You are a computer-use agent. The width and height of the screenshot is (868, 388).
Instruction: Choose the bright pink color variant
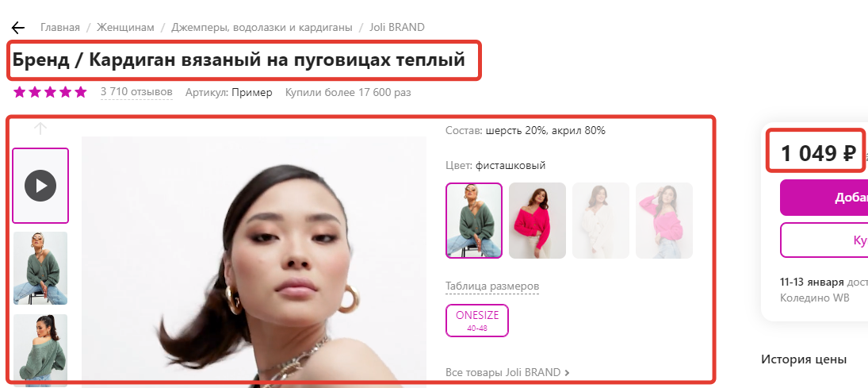click(x=537, y=221)
